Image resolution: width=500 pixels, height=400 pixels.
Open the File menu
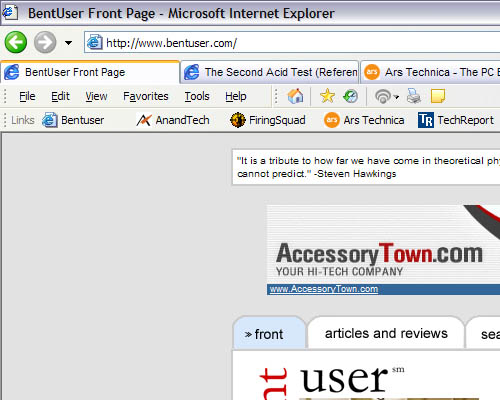(27, 96)
